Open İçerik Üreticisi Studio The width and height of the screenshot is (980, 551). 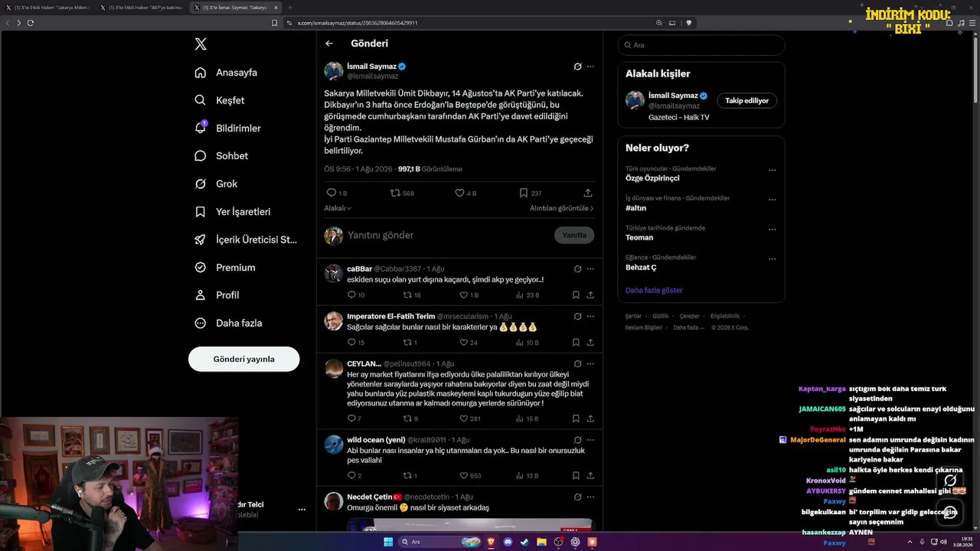click(x=246, y=240)
